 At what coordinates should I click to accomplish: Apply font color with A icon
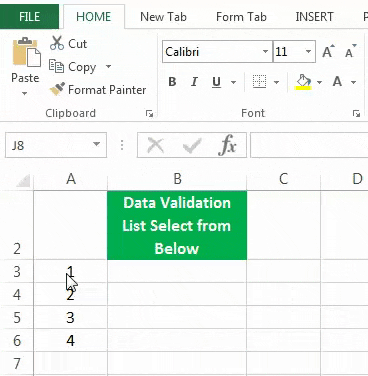click(337, 82)
